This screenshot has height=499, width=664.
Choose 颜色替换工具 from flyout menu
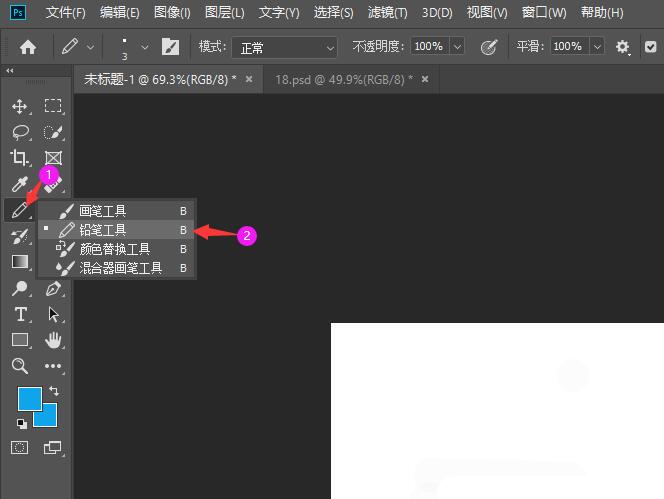[116, 249]
